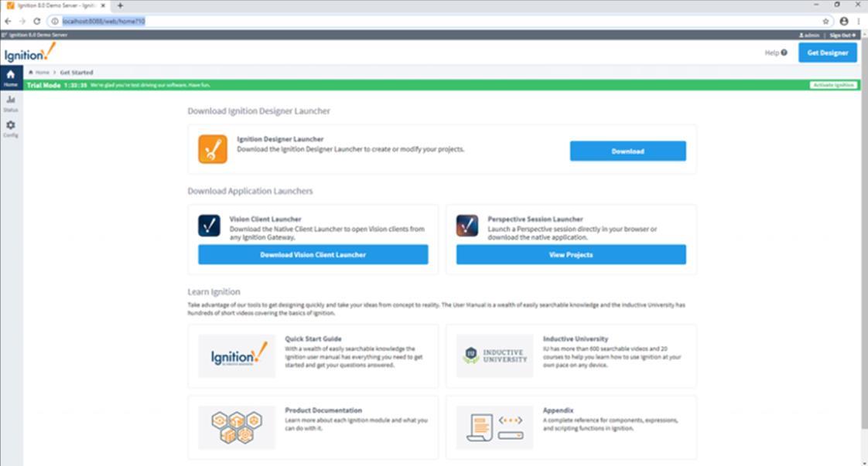
Task: Click the View Projects button
Action: pos(571,255)
